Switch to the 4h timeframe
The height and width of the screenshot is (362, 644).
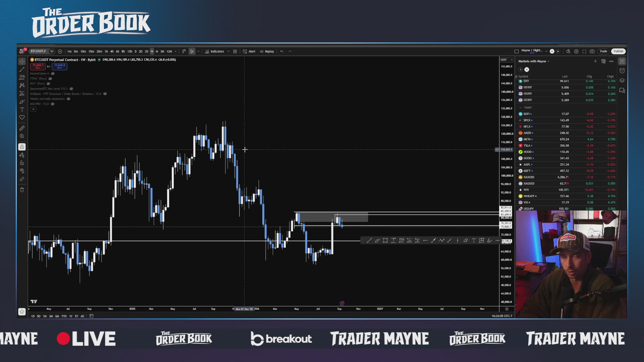pyautogui.click(x=112, y=51)
